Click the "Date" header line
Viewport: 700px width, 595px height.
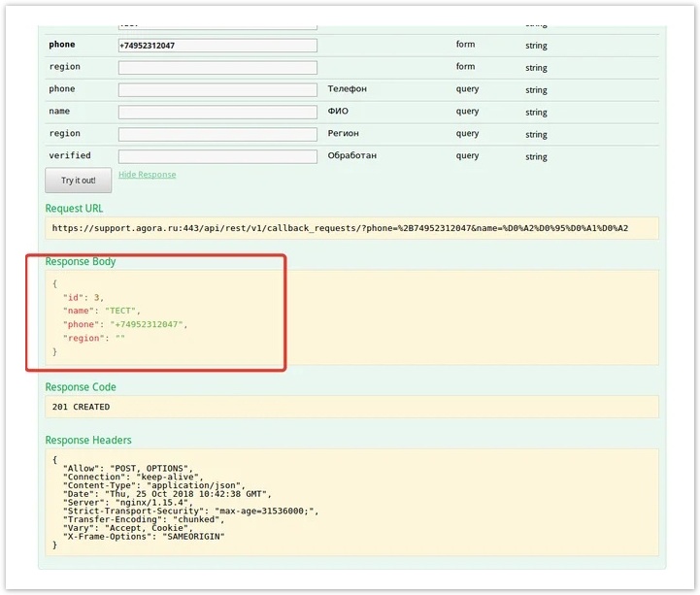167,494
